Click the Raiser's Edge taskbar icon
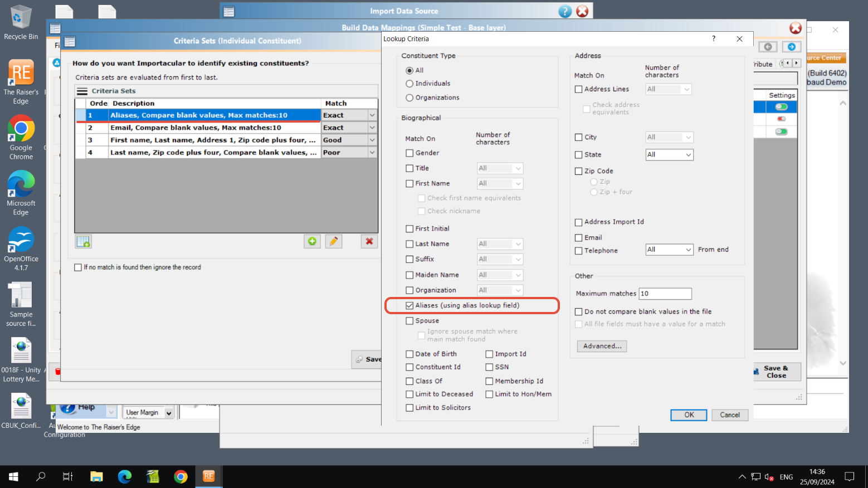The width and height of the screenshot is (868, 488). 209,477
